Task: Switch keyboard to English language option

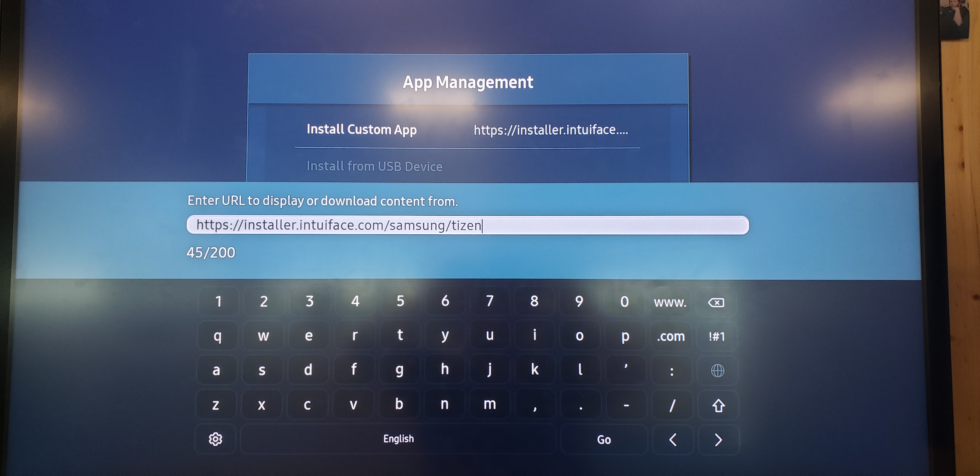Action: pos(398,438)
